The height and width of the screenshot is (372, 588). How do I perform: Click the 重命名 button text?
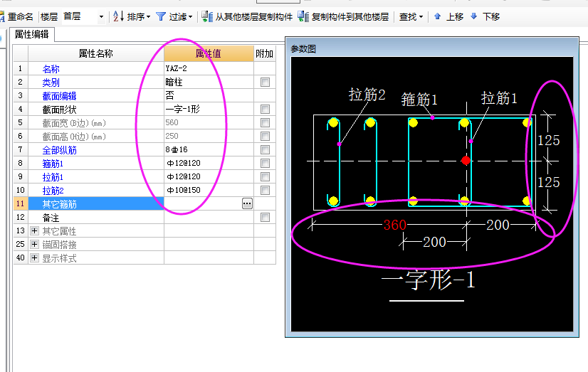[20, 17]
